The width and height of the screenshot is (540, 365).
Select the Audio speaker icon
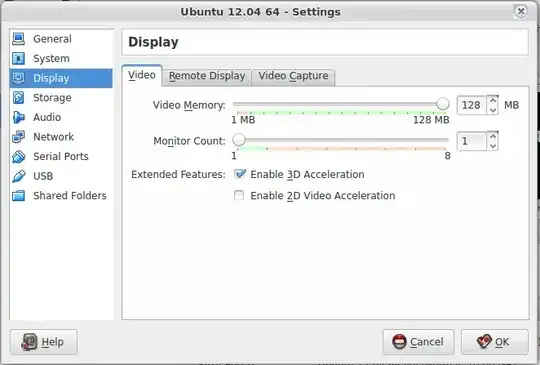click(18, 117)
